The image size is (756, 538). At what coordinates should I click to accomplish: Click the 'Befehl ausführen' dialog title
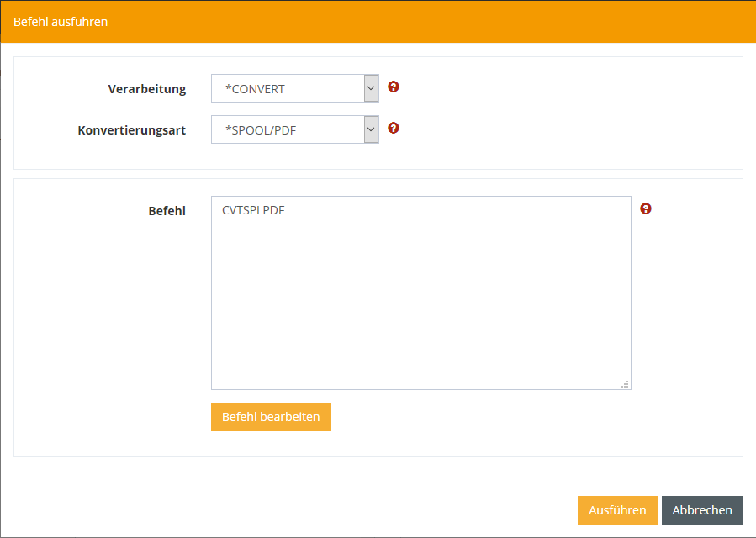click(x=61, y=21)
